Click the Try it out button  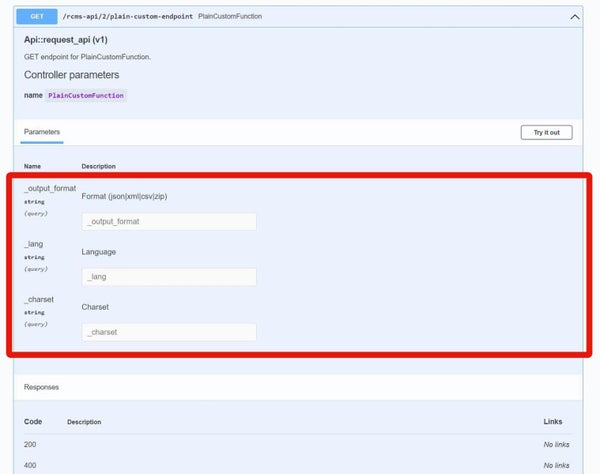click(546, 132)
